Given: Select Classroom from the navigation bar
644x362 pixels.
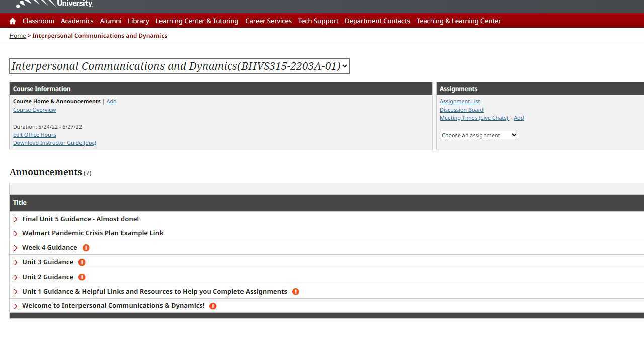Looking at the screenshot, I should (x=38, y=21).
